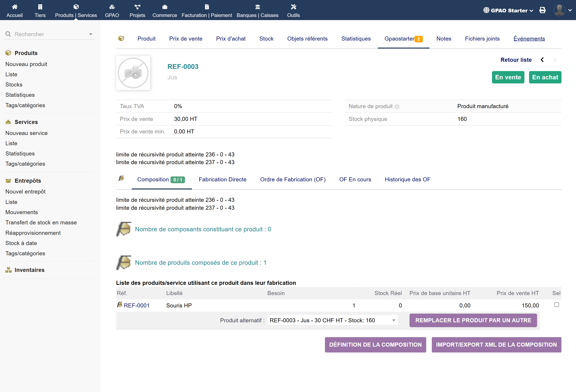Click the Banques | Caisses bank icon

coord(257,7)
